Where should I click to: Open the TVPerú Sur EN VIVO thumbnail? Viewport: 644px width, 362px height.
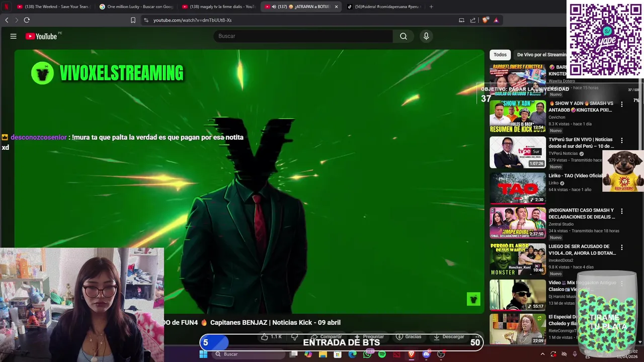518,152
